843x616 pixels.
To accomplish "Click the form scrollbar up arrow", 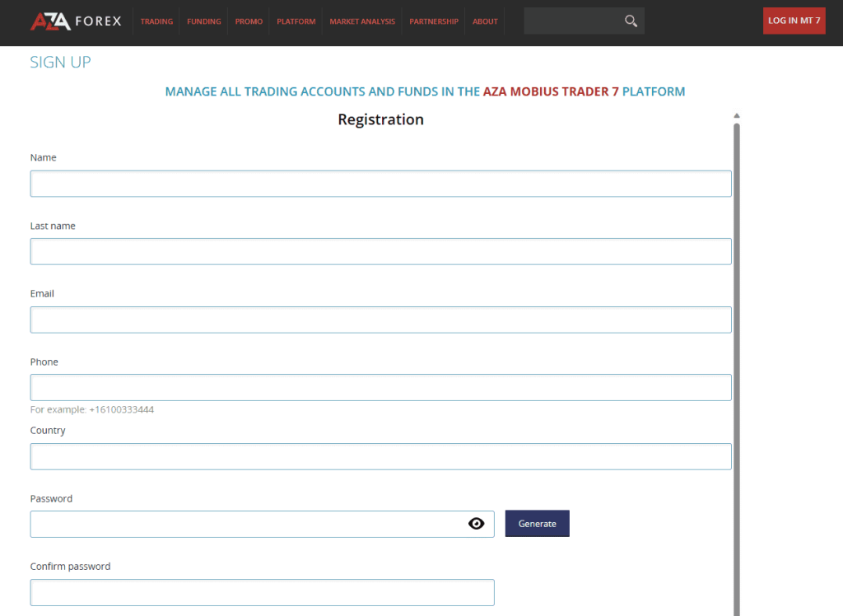I will click(x=737, y=115).
